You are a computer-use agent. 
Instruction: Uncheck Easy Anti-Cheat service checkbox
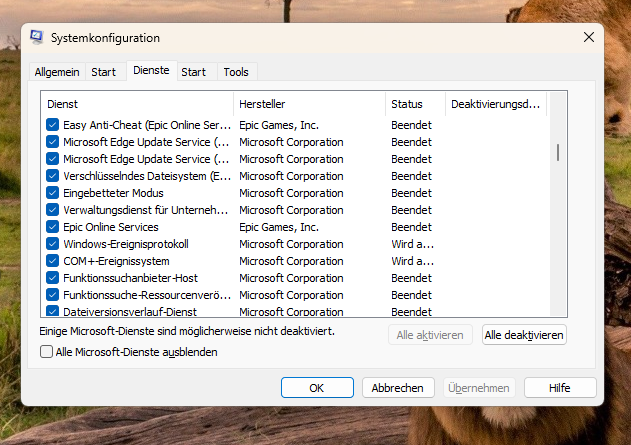(52, 125)
